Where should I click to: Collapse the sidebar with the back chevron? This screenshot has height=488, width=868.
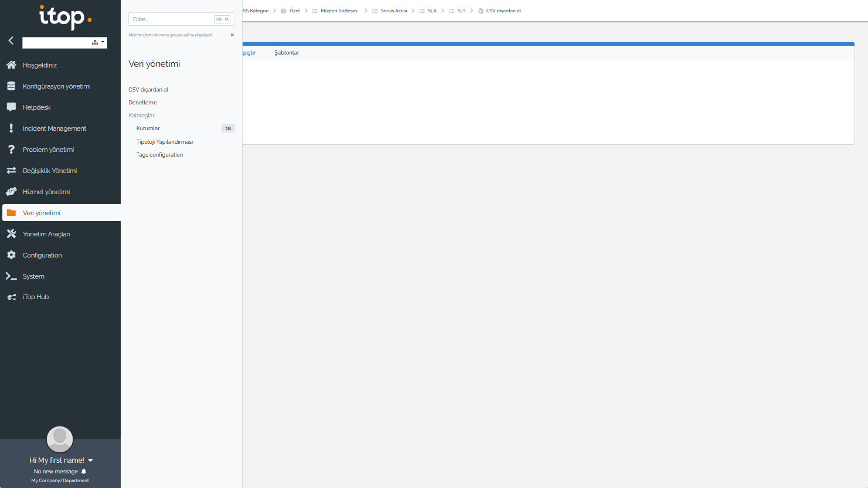pyautogui.click(x=11, y=40)
